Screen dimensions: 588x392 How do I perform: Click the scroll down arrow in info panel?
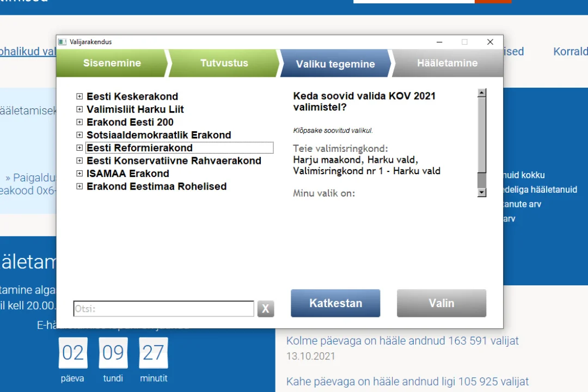coord(482,192)
